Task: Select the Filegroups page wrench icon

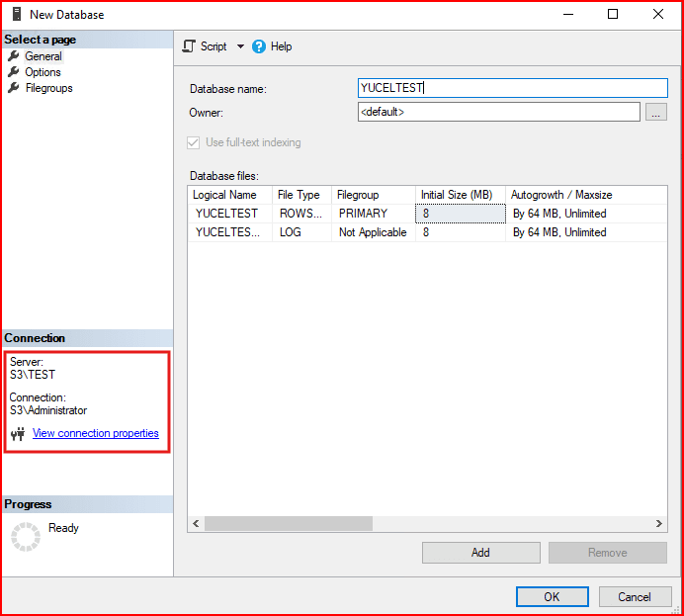Action: point(14,88)
